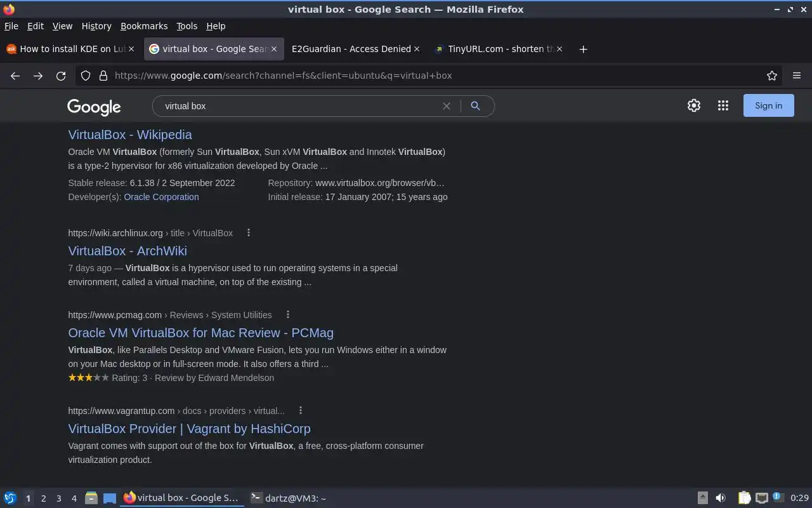Open the Bookmarks menu
This screenshot has height=508, width=812.
coord(144,26)
